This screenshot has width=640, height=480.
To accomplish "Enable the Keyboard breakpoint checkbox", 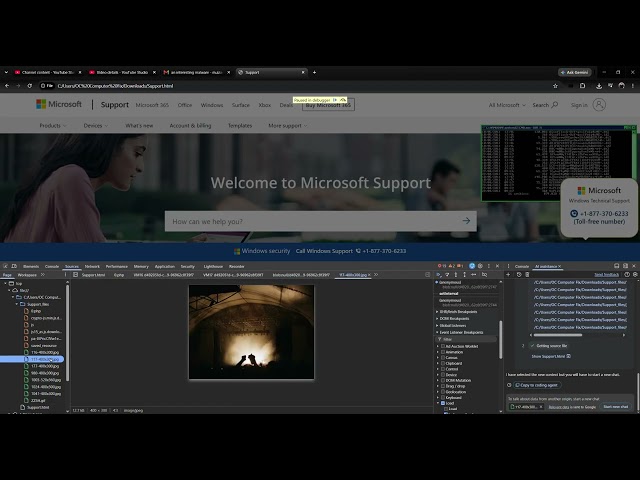I will pyautogui.click(x=443, y=398).
